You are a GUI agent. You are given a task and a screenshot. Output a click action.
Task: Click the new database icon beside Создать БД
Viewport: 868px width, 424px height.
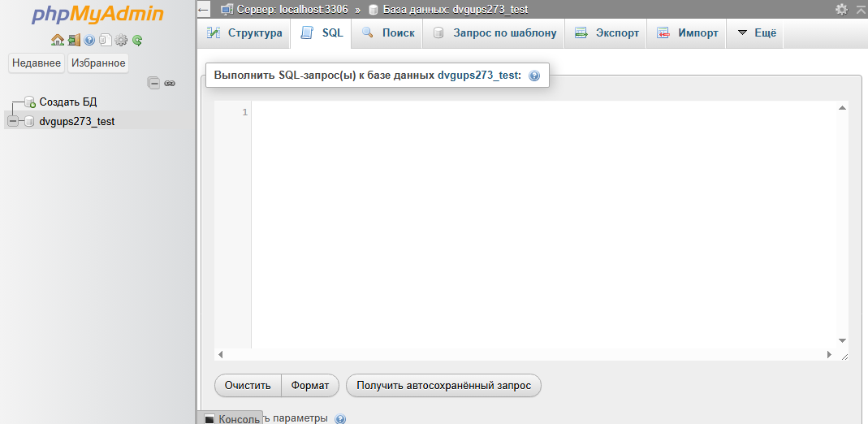(30, 102)
